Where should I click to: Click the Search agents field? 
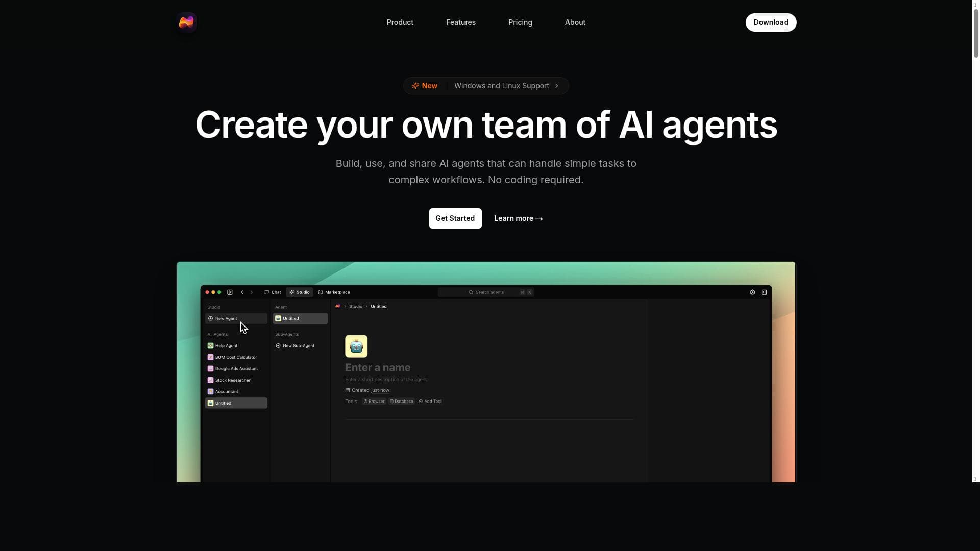486,292
